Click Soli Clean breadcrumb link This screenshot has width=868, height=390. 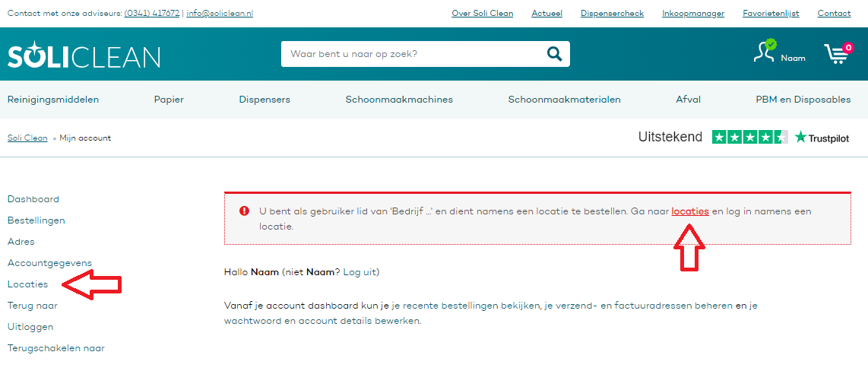[27, 138]
